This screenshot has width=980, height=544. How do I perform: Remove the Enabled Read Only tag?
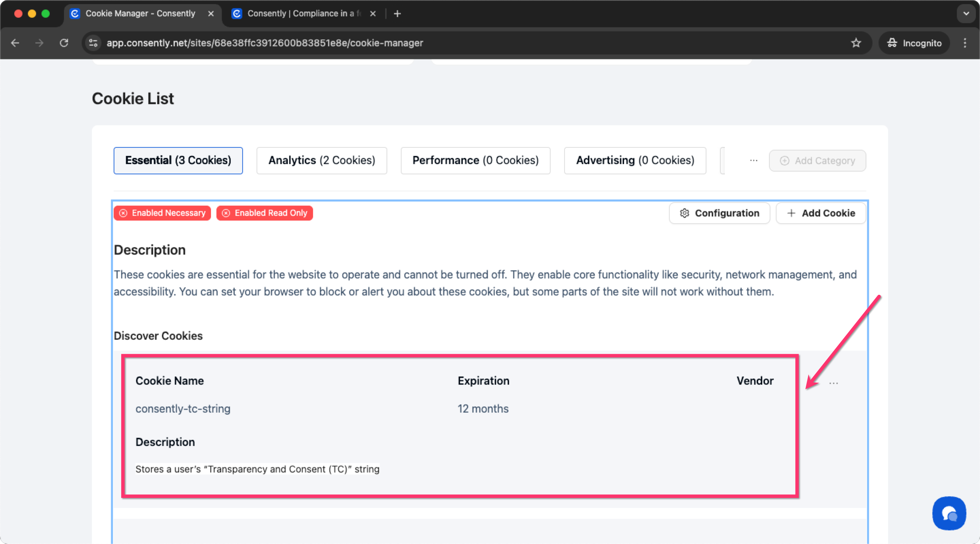226,213
